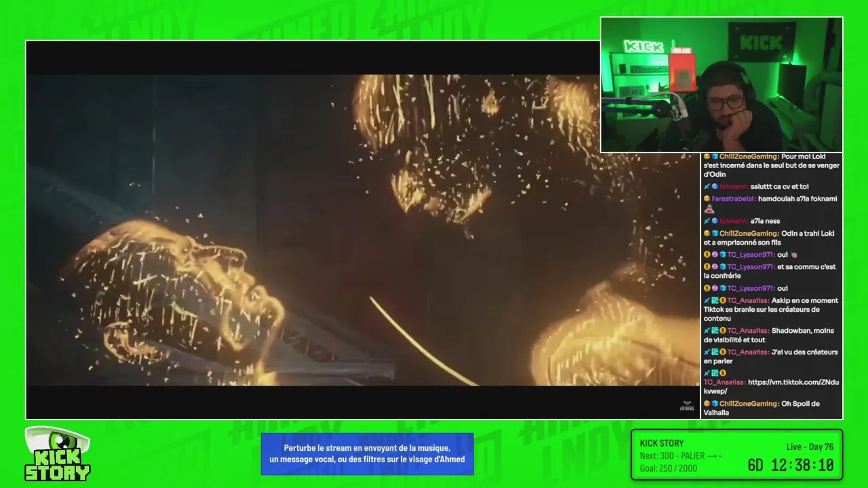Click ChillZoneGaming's name beside 'Pour moi Loki'
Viewport: 868px width, 488px height.
point(749,157)
